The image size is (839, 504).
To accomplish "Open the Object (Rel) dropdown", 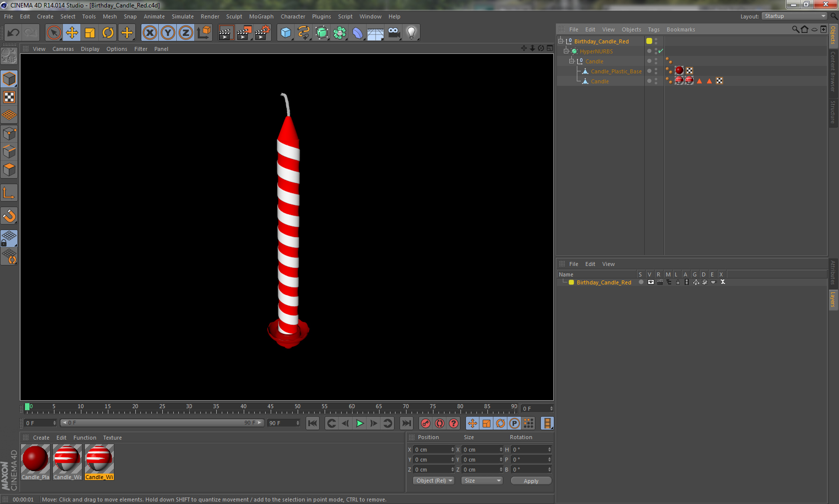I will 433,481.
